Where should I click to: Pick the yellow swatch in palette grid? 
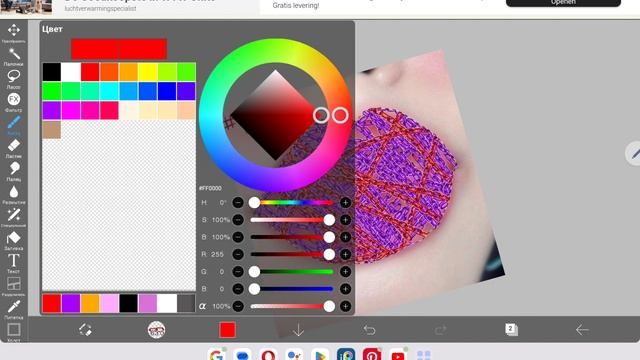(x=148, y=72)
